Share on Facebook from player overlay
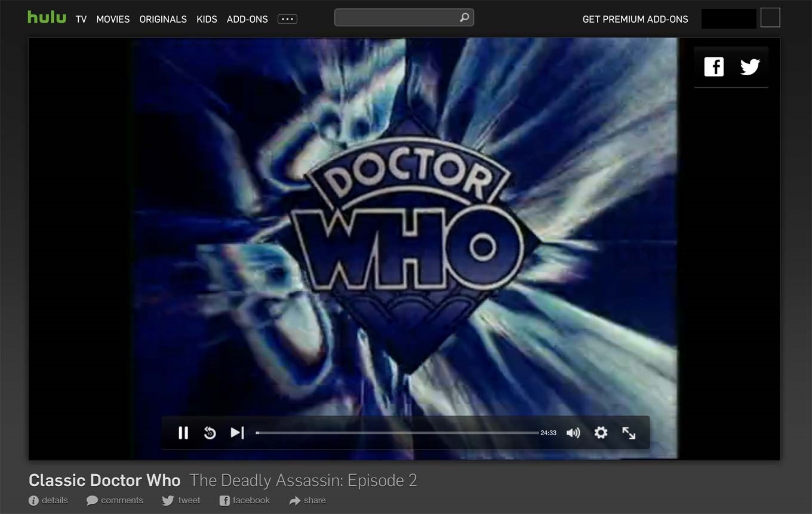 click(x=713, y=67)
